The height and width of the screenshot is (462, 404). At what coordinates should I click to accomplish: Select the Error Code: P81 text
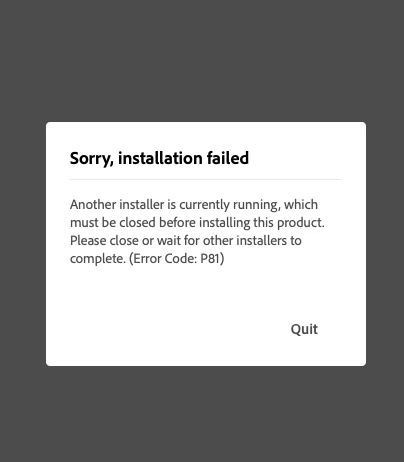tap(176, 259)
